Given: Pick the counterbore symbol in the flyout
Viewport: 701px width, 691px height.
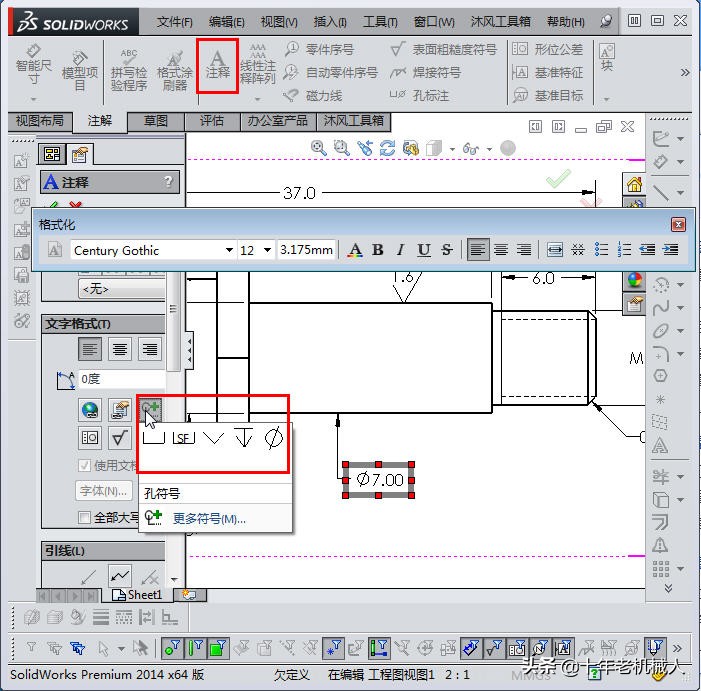Looking at the screenshot, I should [154, 438].
